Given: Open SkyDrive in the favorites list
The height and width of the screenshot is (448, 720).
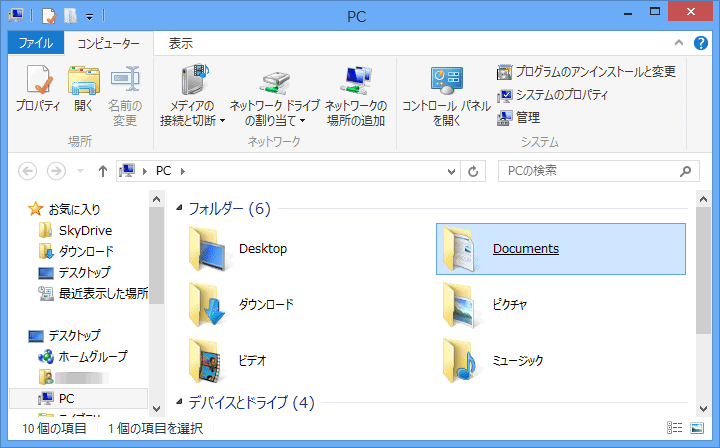Looking at the screenshot, I should click(x=75, y=230).
